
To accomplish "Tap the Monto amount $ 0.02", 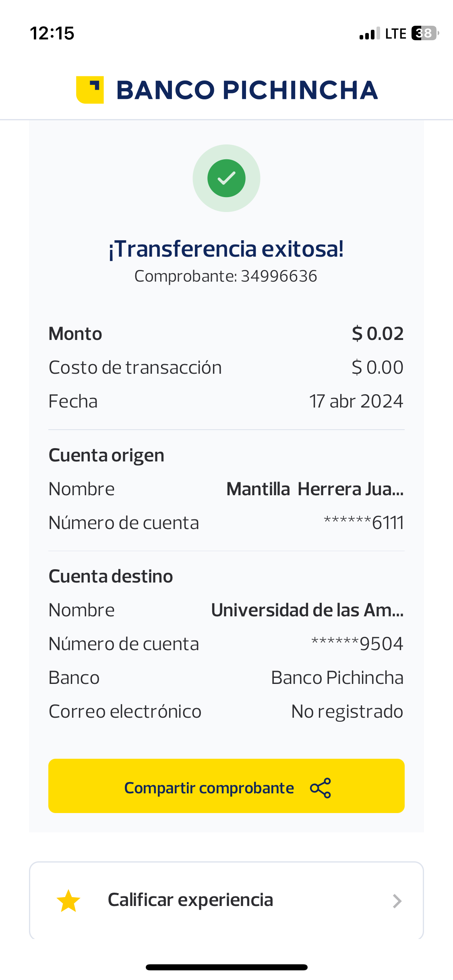I will pos(377,334).
